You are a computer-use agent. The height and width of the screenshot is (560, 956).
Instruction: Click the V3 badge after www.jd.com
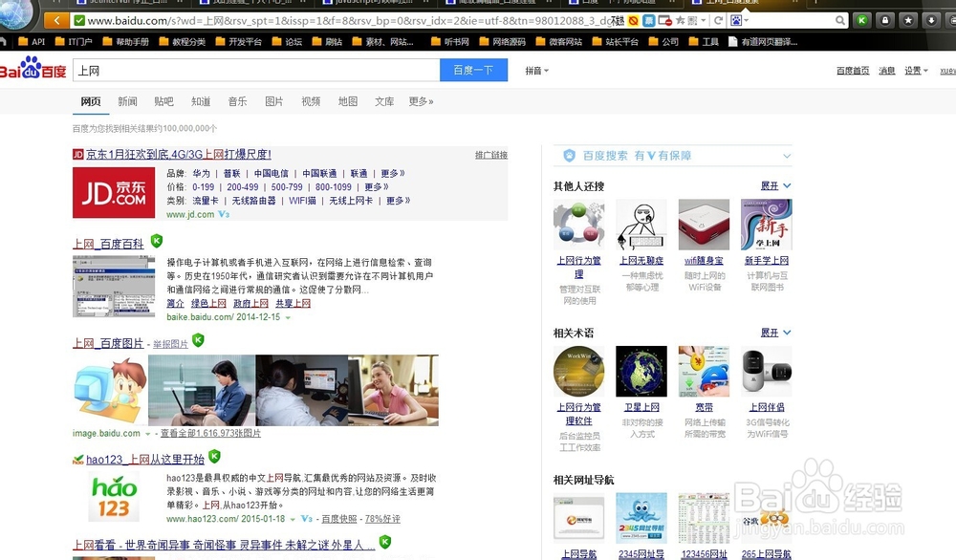pyautogui.click(x=223, y=214)
